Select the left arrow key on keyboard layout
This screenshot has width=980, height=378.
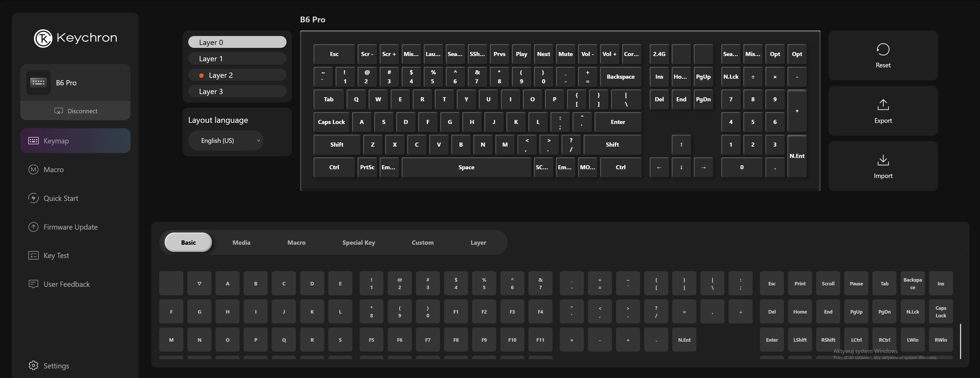pos(659,167)
